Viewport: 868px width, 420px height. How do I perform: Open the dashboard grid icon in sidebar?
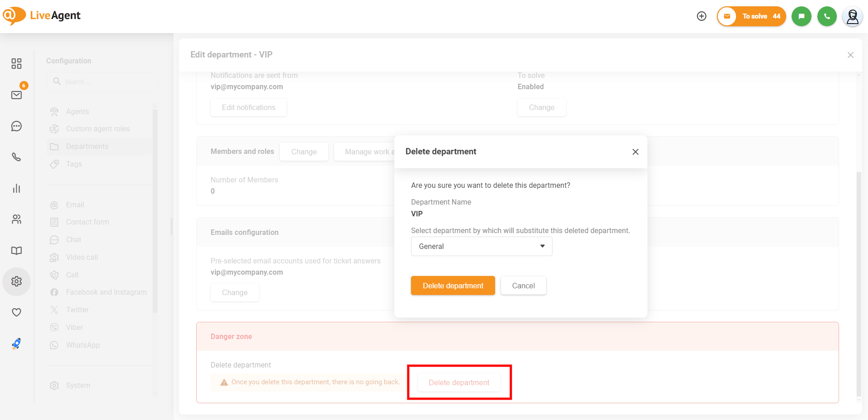coord(16,63)
